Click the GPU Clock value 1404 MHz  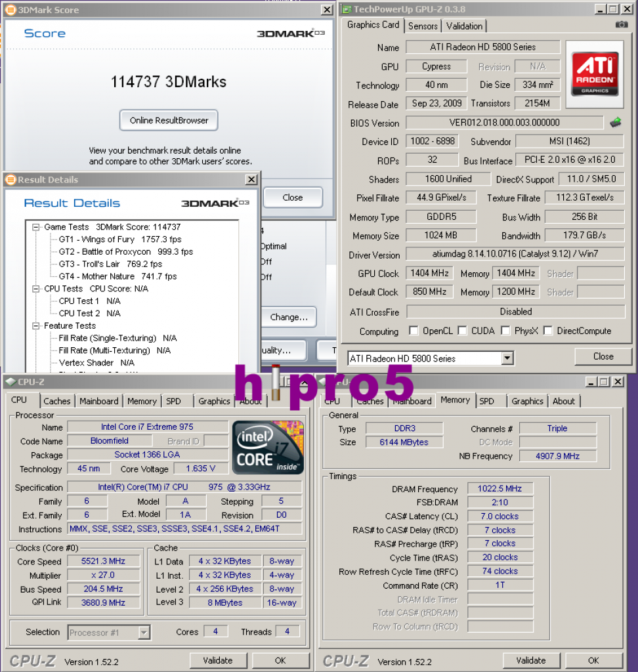pyautogui.click(x=430, y=273)
